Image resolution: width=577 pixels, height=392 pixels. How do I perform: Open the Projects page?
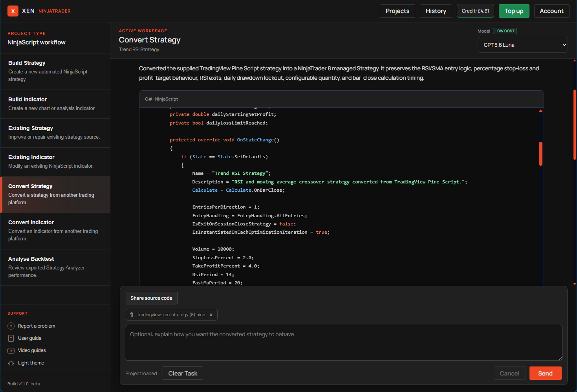click(x=397, y=11)
